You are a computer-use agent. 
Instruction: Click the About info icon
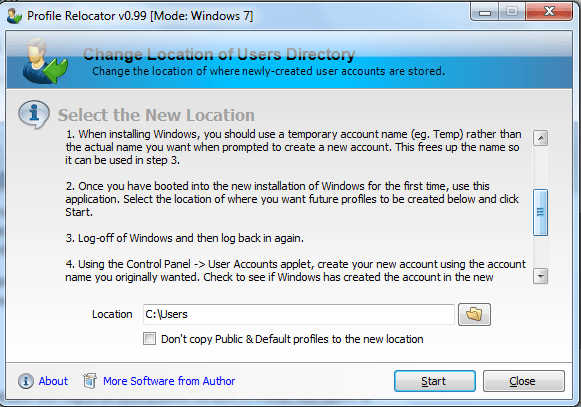click(26, 381)
